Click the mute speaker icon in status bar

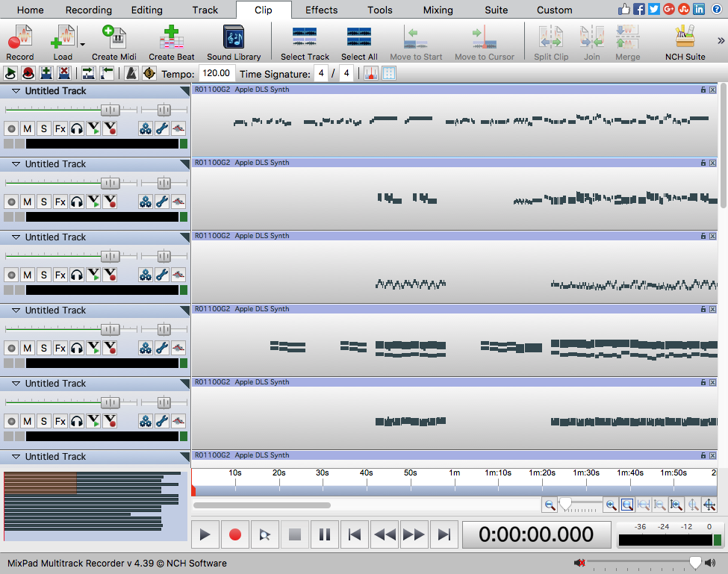[579, 563]
